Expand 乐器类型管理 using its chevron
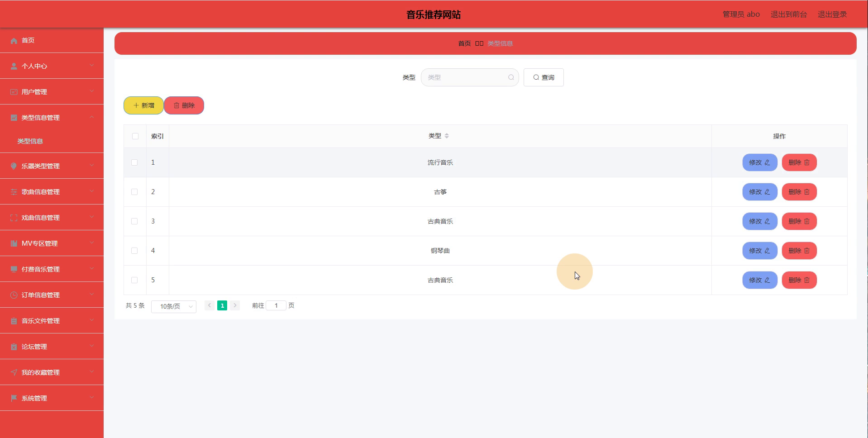This screenshot has height=438, width=868. (x=92, y=166)
